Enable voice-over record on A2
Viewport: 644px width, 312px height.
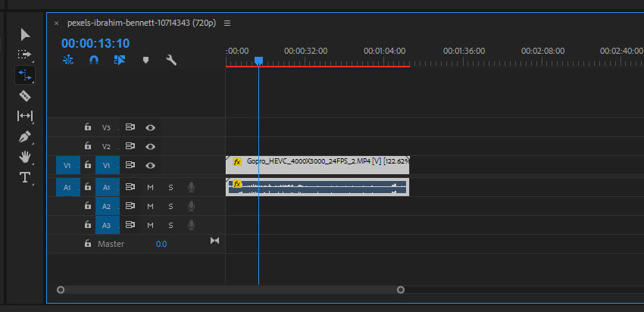[x=191, y=206]
